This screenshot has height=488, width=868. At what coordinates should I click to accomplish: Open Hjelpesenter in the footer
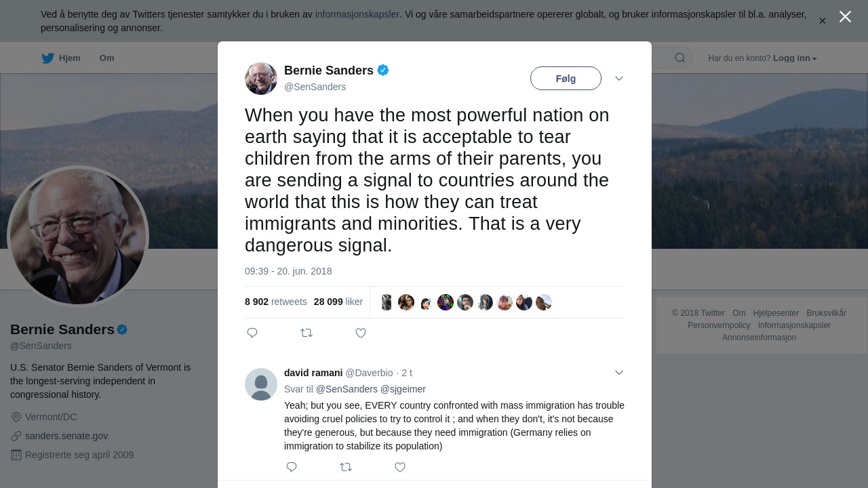(x=776, y=313)
